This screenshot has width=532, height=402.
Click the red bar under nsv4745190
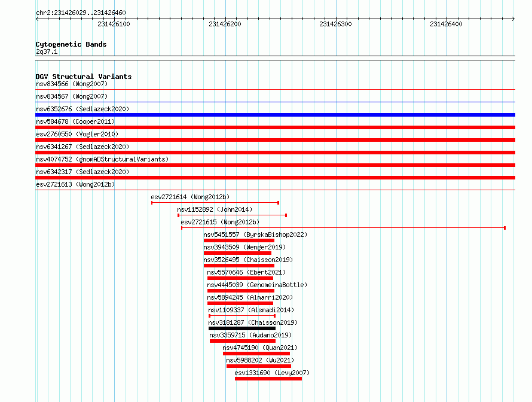pos(256,354)
